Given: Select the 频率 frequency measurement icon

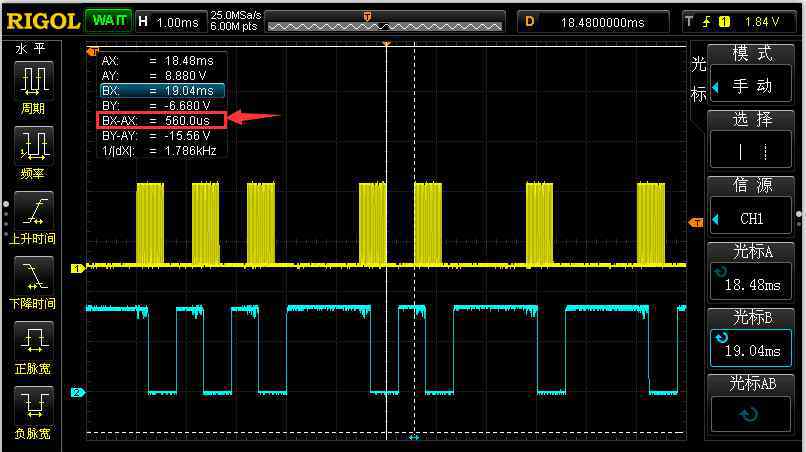Looking at the screenshot, I should (x=33, y=146).
